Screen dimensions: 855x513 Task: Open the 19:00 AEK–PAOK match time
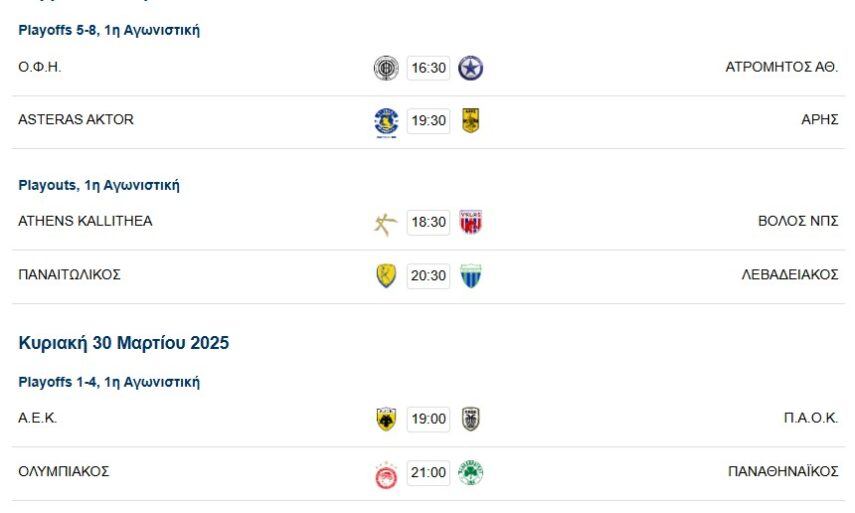428,420
